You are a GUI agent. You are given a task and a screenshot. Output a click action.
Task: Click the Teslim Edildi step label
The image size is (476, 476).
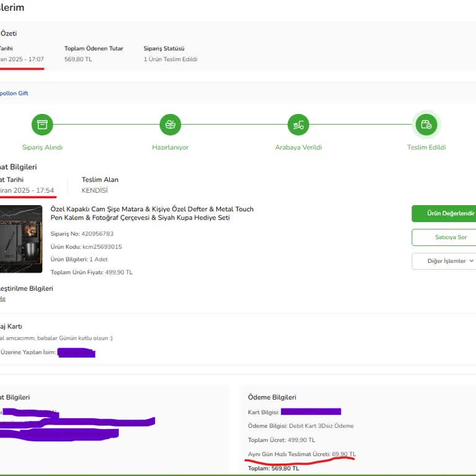pyautogui.click(x=426, y=148)
